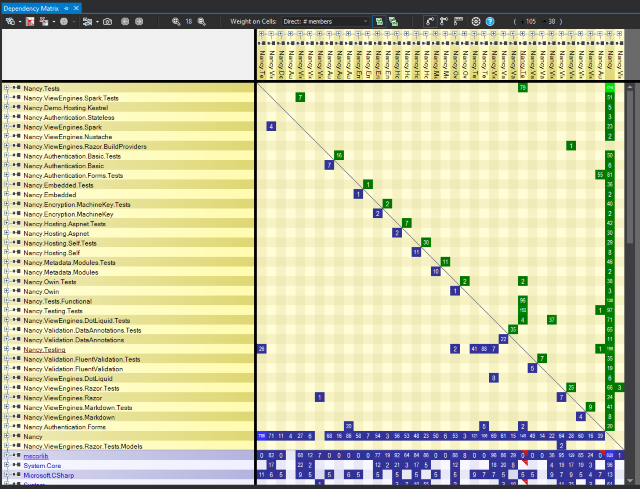Click the assembly icon beside Nancy.Owin row
Image resolution: width=640 pixels, height=489 pixels.
(16, 291)
